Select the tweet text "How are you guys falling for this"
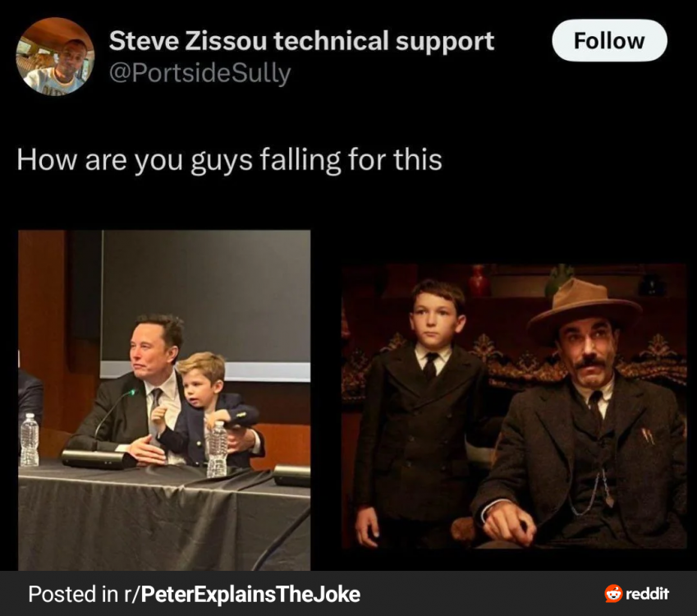This screenshot has width=697, height=616. click(x=229, y=159)
